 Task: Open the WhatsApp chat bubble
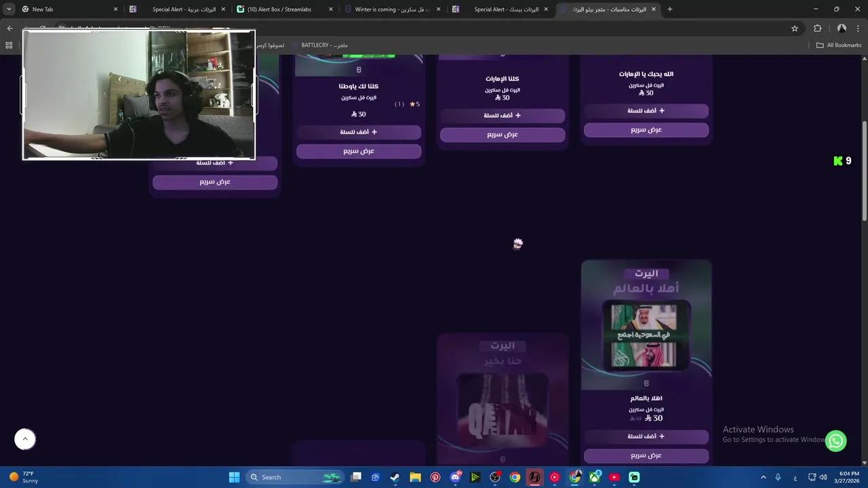(836, 441)
